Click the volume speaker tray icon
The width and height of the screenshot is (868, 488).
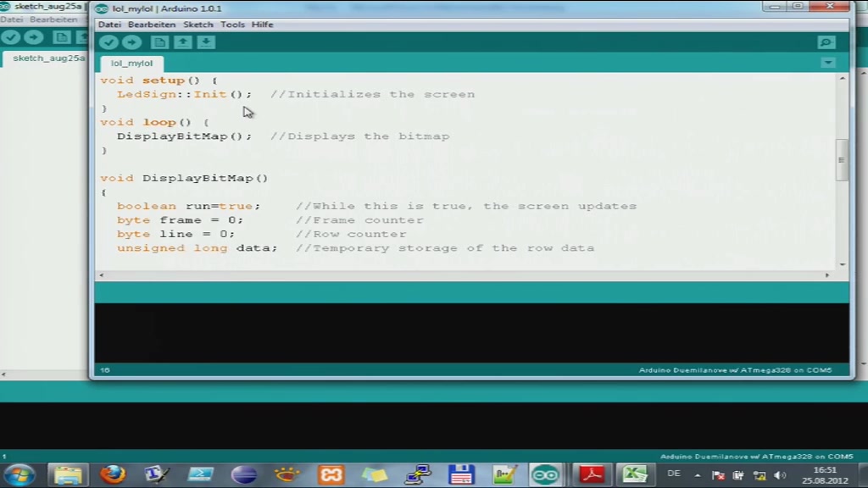(x=780, y=475)
